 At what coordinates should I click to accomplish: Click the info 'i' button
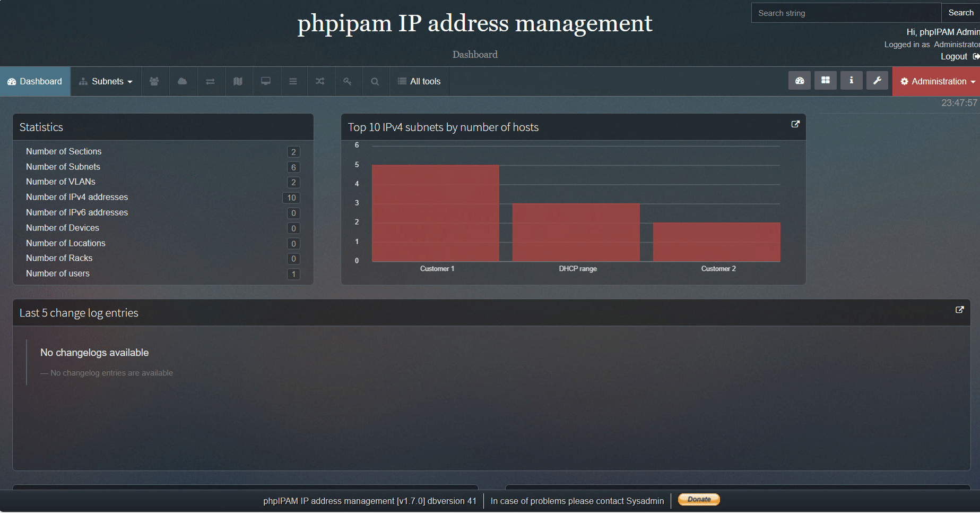tap(852, 81)
